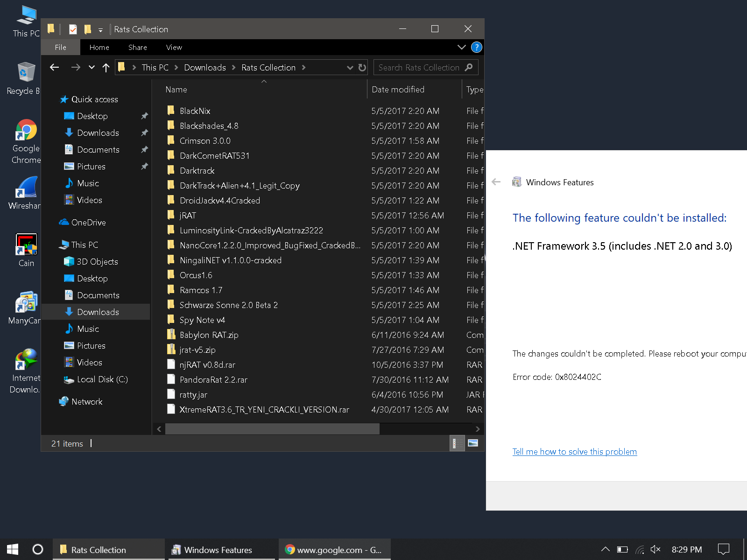Image resolution: width=747 pixels, height=560 pixels.
Task: Click the network icon in system tray
Action: tap(640, 550)
